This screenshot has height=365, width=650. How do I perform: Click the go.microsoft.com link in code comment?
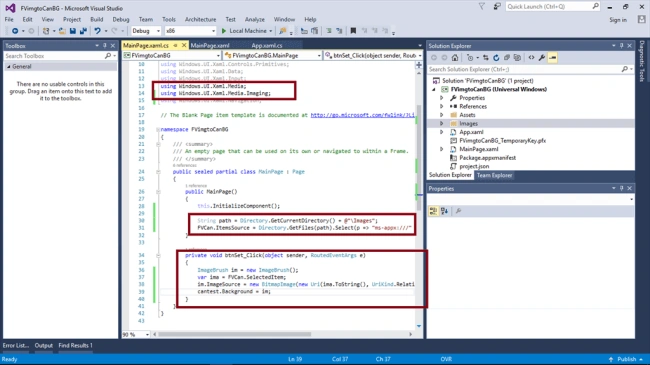pyautogui.click(x=362, y=115)
